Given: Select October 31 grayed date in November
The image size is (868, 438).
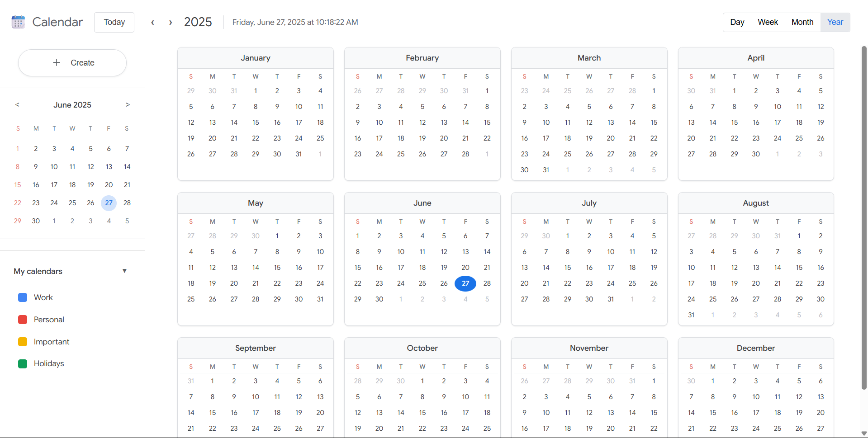Looking at the screenshot, I should 632,381.
